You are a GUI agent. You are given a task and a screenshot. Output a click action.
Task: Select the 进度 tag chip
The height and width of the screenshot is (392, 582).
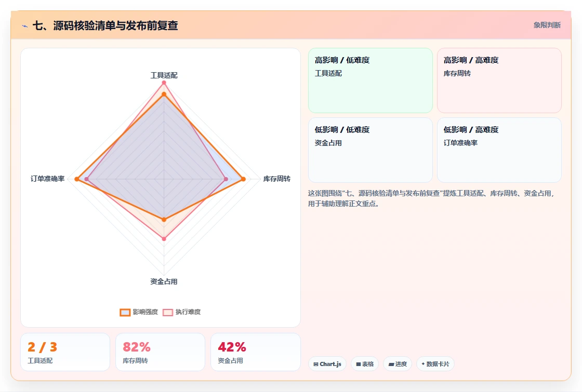tap(398, 364)
